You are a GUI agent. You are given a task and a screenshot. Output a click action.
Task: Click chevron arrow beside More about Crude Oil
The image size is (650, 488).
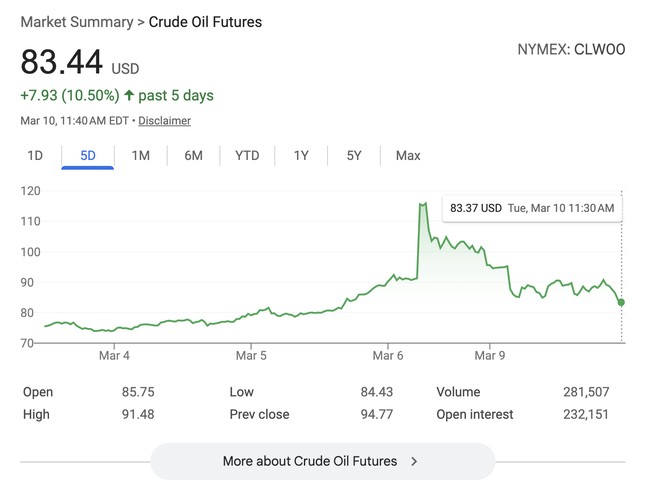coord(414,461)
